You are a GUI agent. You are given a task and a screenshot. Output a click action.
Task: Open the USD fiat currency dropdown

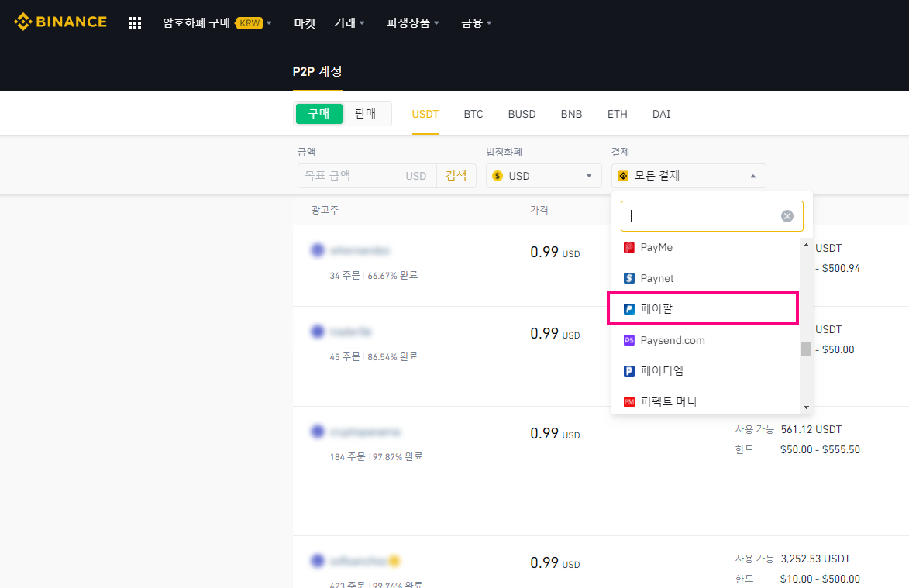pyautogui.click(x=543, y=176)
